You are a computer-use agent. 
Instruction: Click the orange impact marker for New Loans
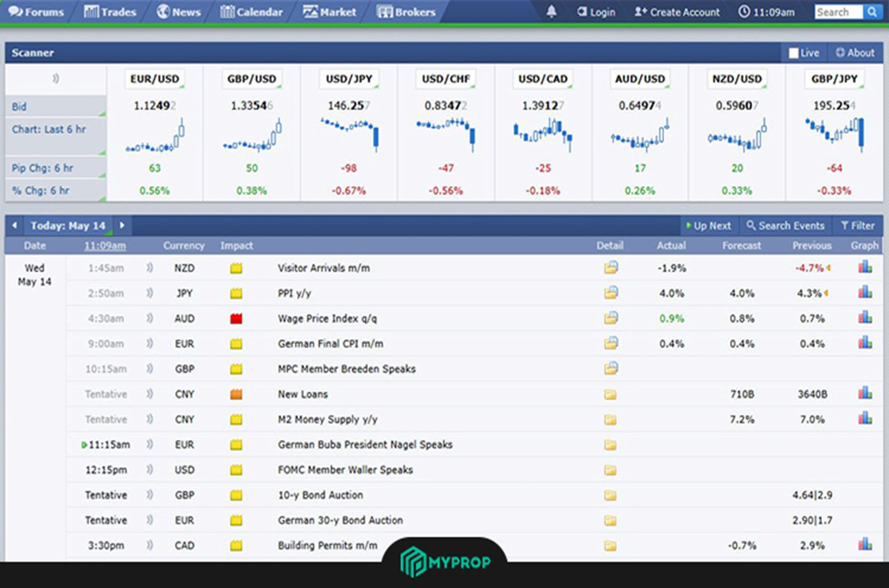coord(236,394)
